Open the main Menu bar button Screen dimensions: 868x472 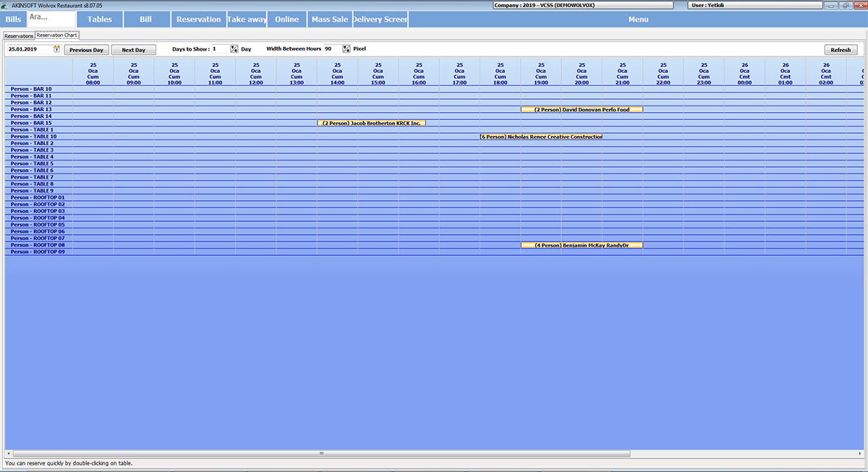pyautogui.click(x=638, y=20)
